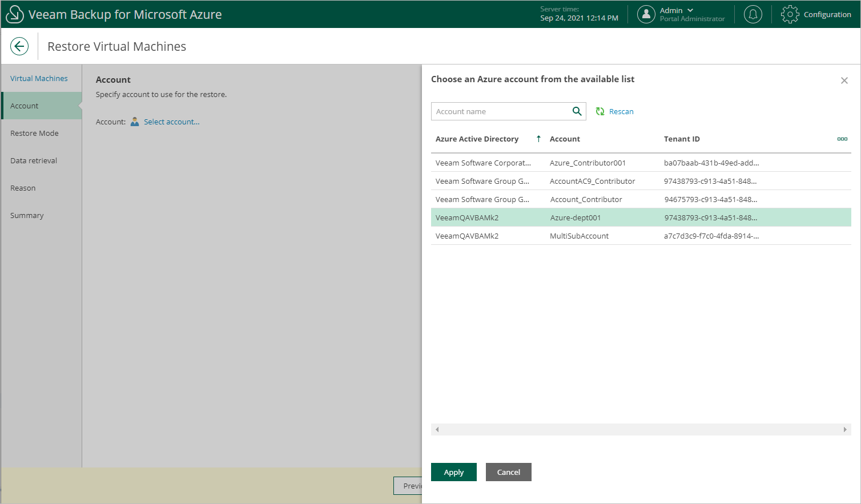
Task: Click tenant ID a7c7d3c9-f7c0-4fda-8914-...
Action: (x=711, y=236)
